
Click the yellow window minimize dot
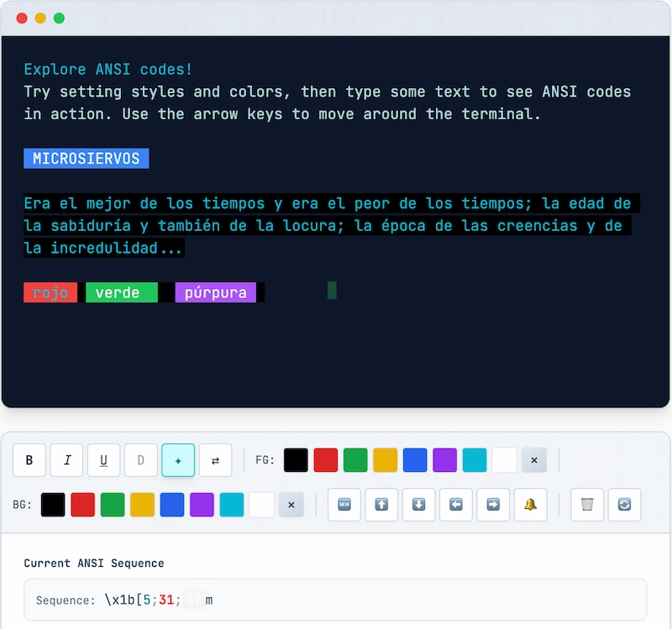point(40,18)
